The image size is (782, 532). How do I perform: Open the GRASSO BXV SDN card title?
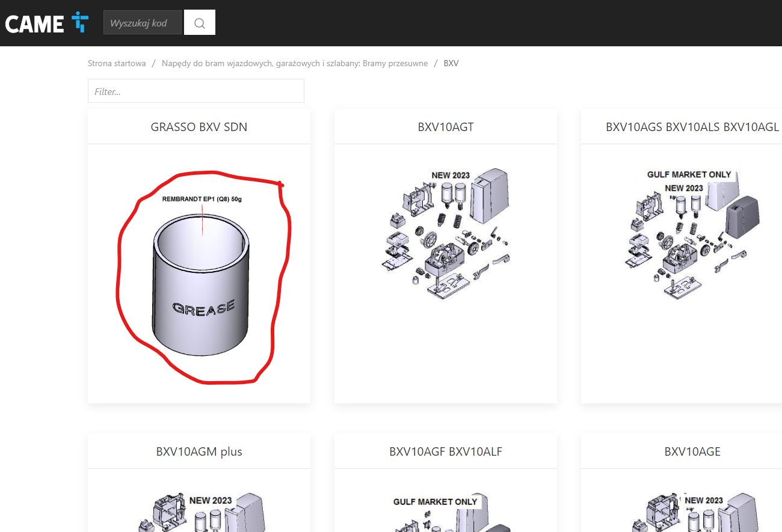(x=199, y=127)
